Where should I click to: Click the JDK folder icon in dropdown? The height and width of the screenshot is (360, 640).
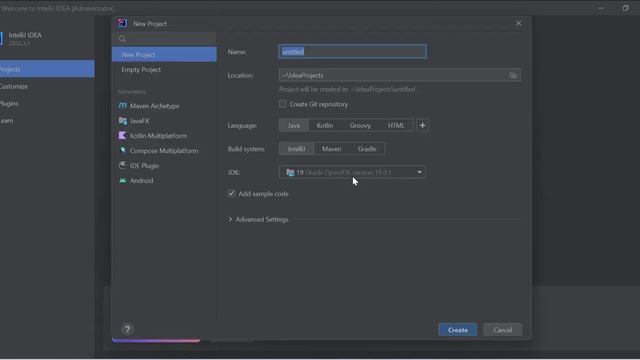[x=290, y=172]
